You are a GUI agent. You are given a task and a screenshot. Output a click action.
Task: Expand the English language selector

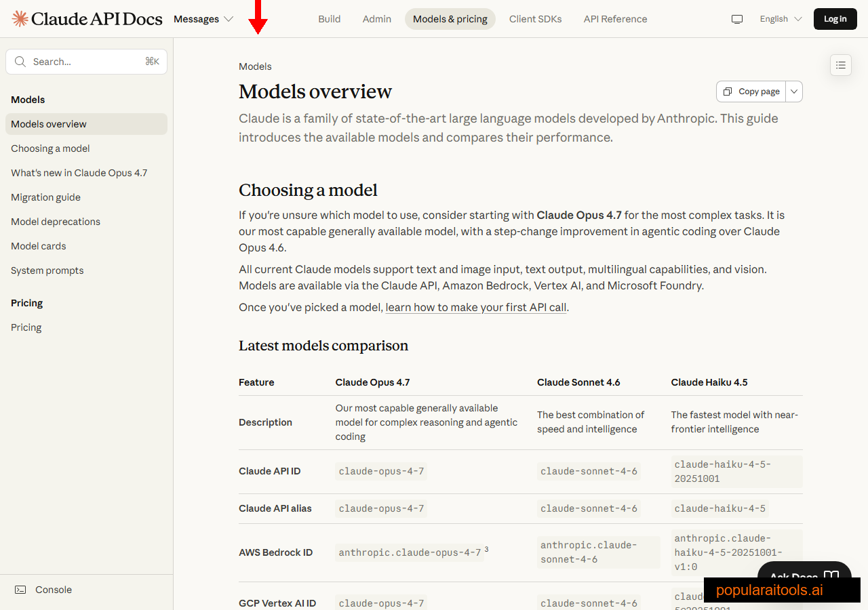tap(780, 19)
